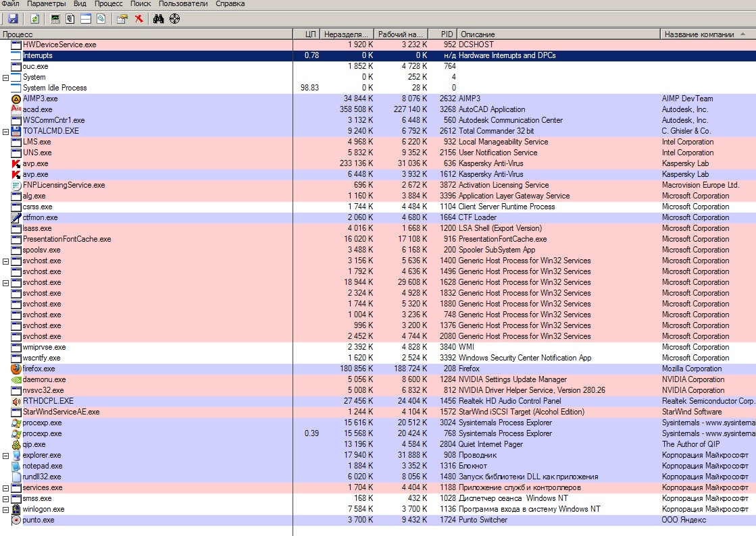Sort by the Описание column header
756x536 pixels.
click(x=558, y=34)
